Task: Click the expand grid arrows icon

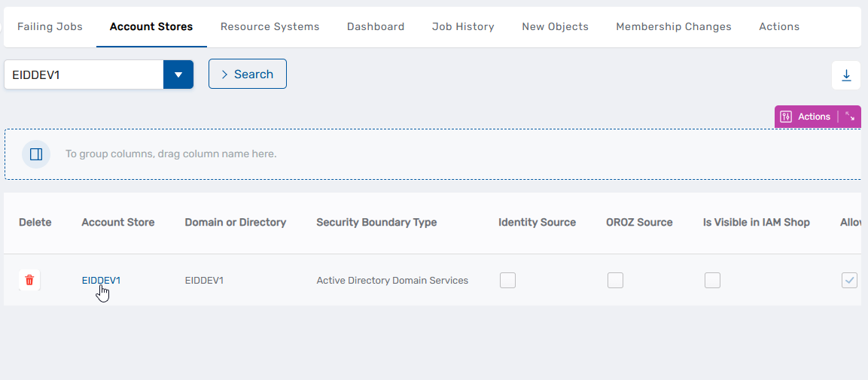Action: 850,117
